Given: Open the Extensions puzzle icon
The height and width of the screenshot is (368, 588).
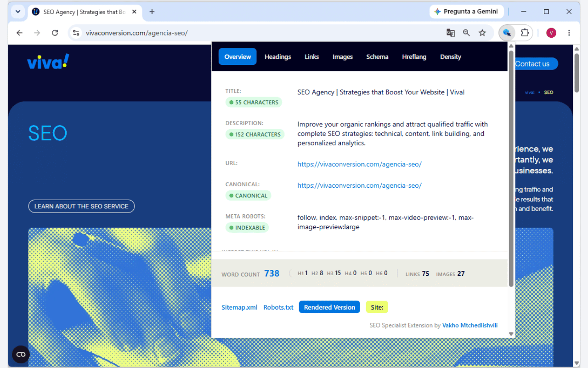Looking at the screenshot, I should (x=525, y=33).
